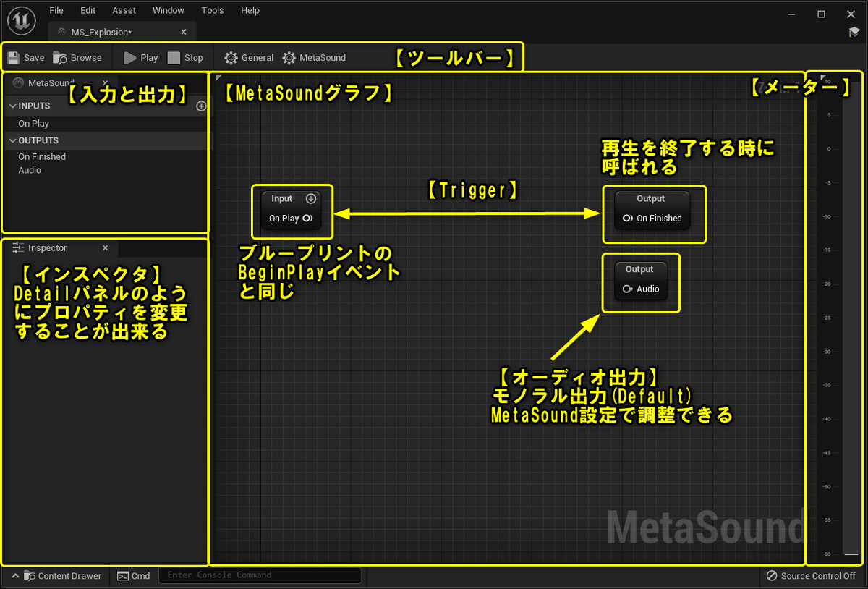Open the File menu
Viewport: 868px width, 589px height.
(56, 10)
